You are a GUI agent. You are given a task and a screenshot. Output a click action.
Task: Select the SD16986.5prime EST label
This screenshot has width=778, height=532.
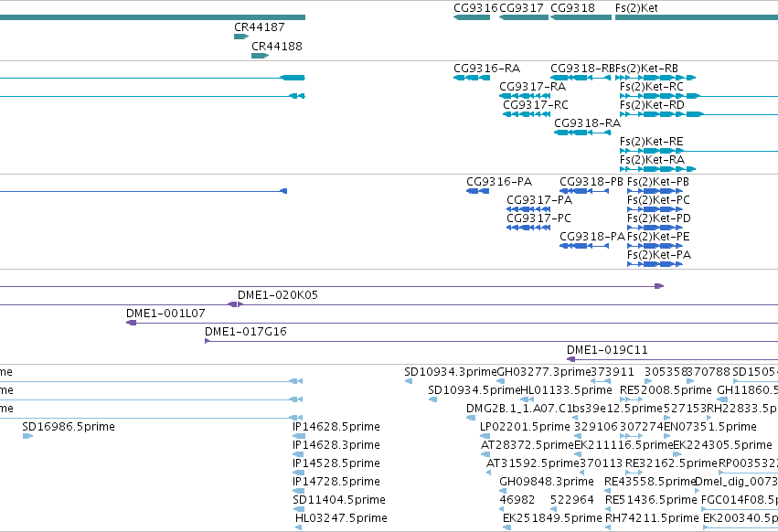pos(69,427)
